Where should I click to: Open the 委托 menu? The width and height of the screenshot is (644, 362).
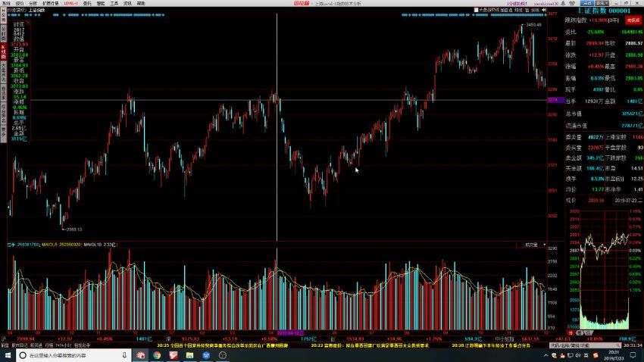tap(87, 3)
